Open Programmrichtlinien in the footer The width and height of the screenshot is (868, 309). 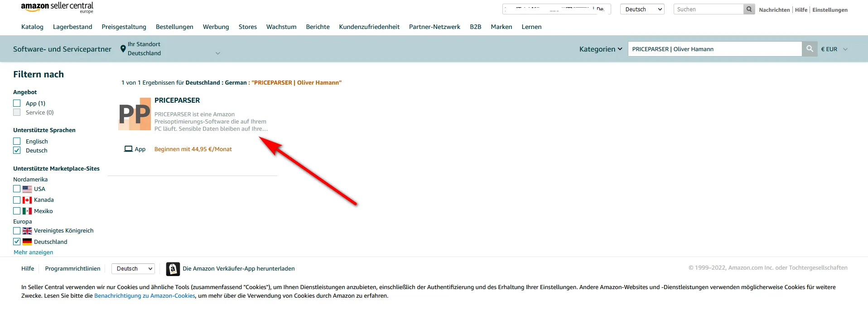pyautogui.click(x=72, y=269)
